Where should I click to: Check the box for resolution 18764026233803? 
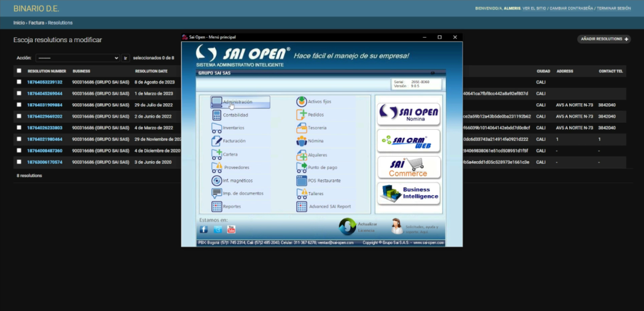click(x=19, y=128)
